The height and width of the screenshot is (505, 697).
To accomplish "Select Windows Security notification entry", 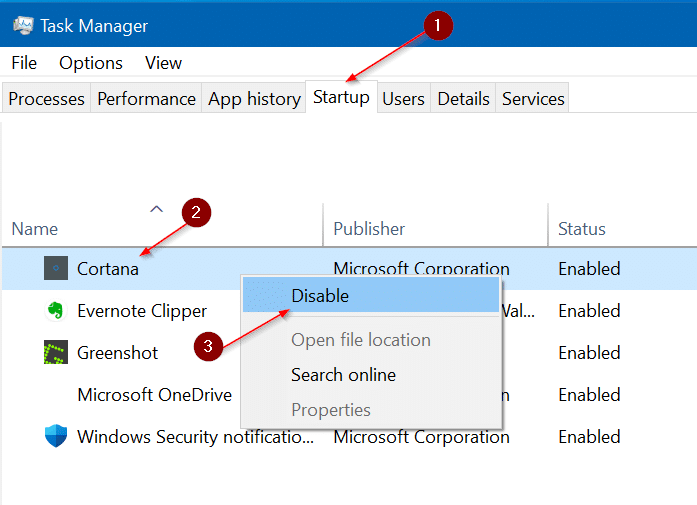I will pos(196,437).
